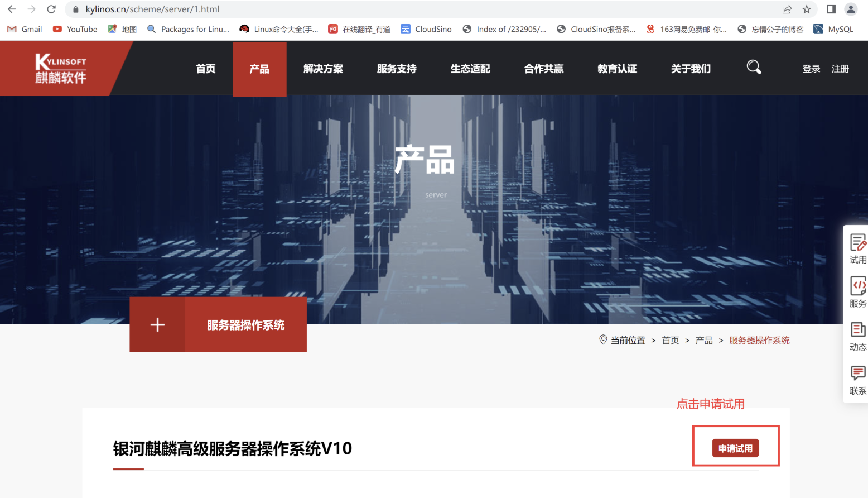The width and height of the screenshot is (868, 498).
Task: Open the 地图 bookmark
Action: [x=122, y=29]
